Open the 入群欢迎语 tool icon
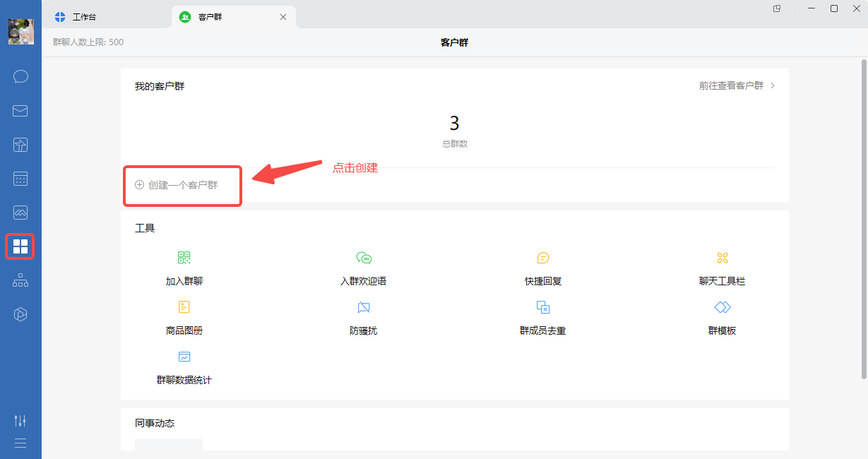This screenshot has width=868, height=459. pyautogui.click(x=364, y=258)
